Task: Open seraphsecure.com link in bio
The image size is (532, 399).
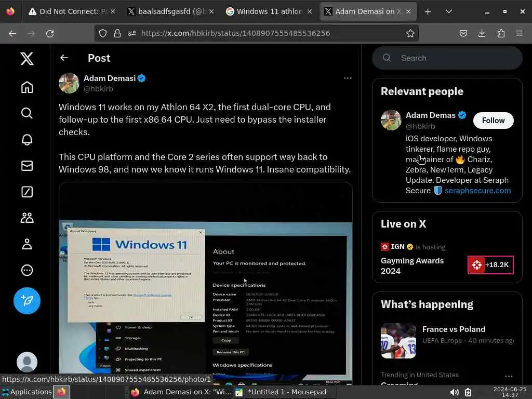Action: pyautogui.click(x=478, y=191)
